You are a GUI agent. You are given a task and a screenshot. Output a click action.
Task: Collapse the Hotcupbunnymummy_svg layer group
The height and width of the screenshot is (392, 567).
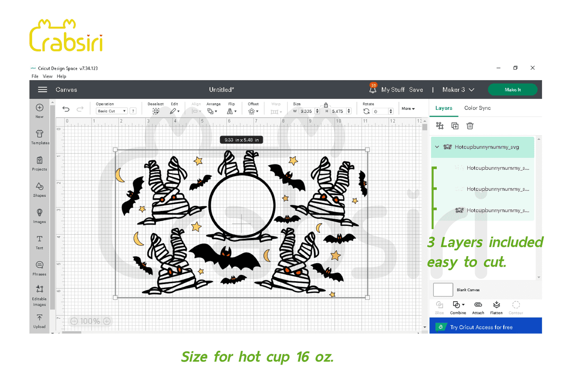[437, 147]
